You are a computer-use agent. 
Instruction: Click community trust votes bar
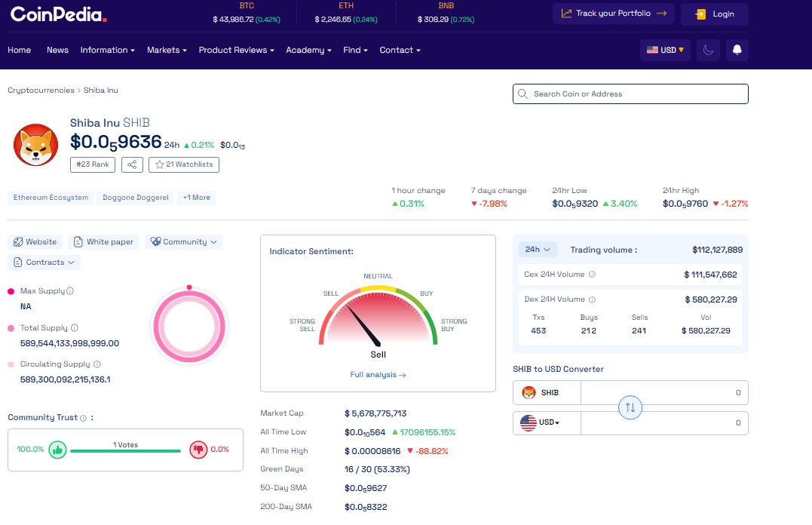click(x=125, y=451)
